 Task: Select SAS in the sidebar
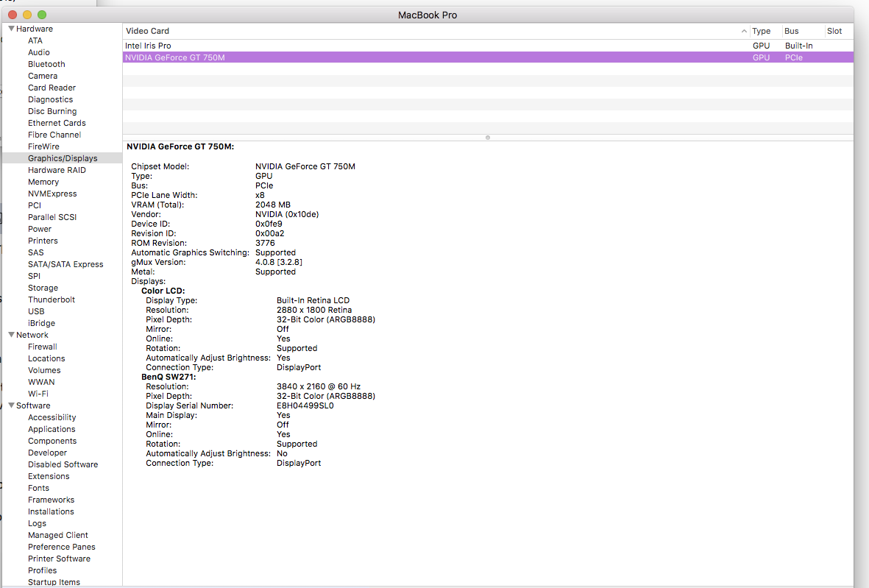(35, 252)
